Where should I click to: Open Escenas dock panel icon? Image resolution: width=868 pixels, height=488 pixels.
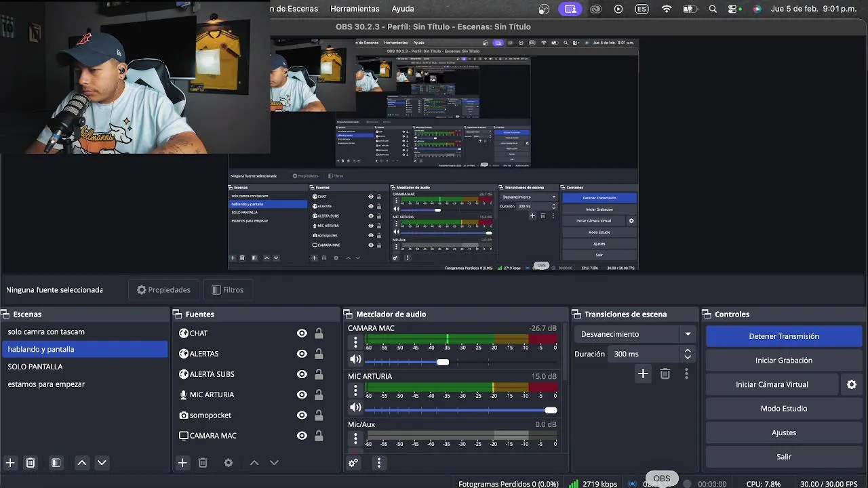coord(4,314)
